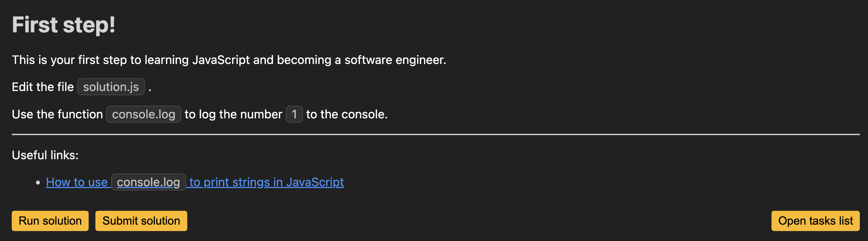Click the "to the console." text
This screenshot has width=868, height=241.
click(x=347, y=114)
